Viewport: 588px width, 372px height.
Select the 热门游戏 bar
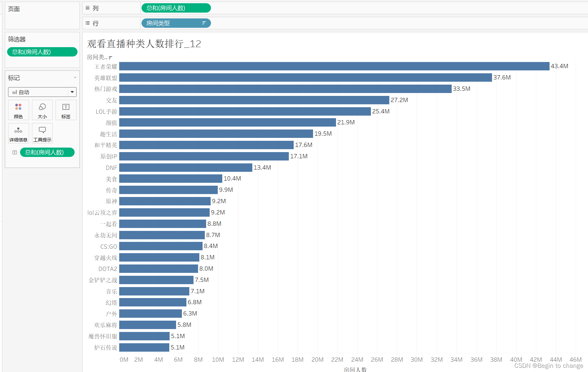(285, 89)
